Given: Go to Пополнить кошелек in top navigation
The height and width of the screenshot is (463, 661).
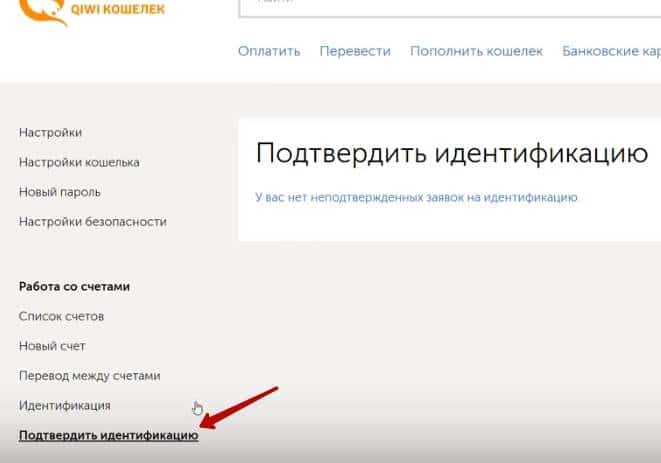Looking at the screenshot, I should [476, 51].
